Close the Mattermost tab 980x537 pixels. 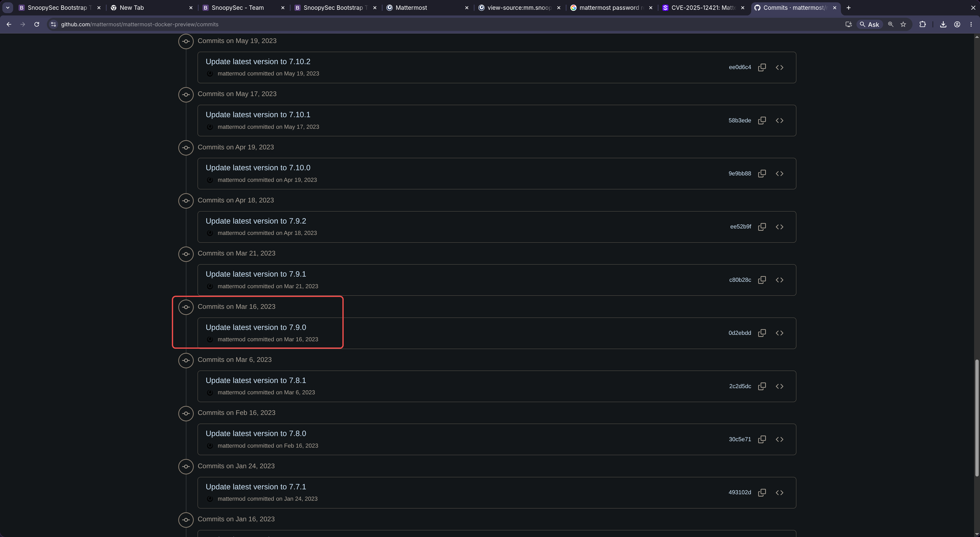466,8
